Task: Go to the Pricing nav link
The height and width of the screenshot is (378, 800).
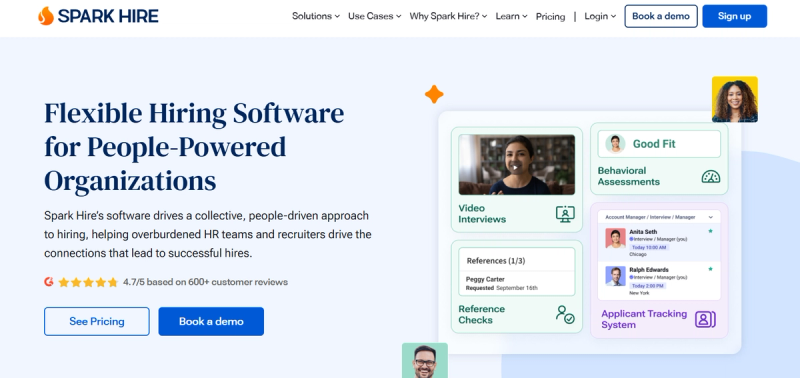Action: [x=551, y=16]
